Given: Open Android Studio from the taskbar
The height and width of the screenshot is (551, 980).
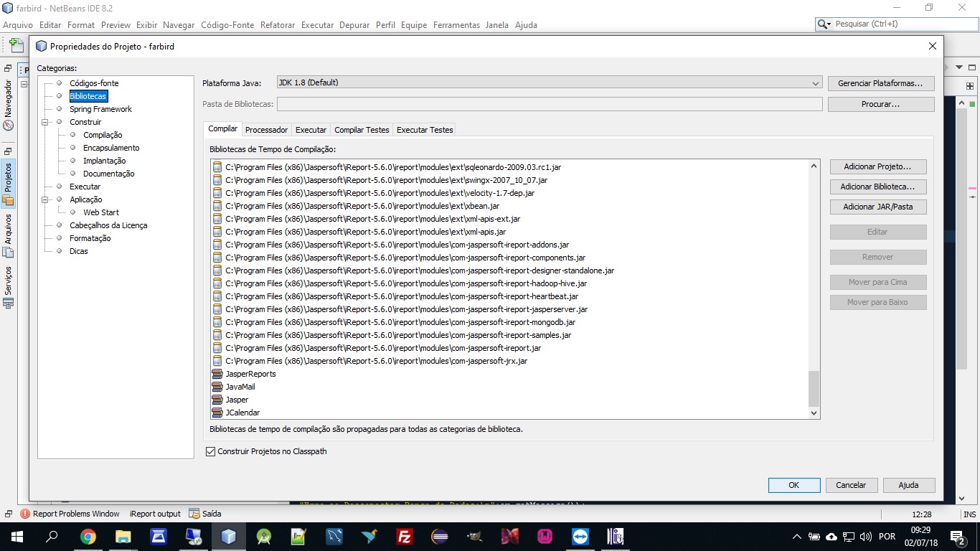Looking at the screenshot, I should [x=264, y=537].
